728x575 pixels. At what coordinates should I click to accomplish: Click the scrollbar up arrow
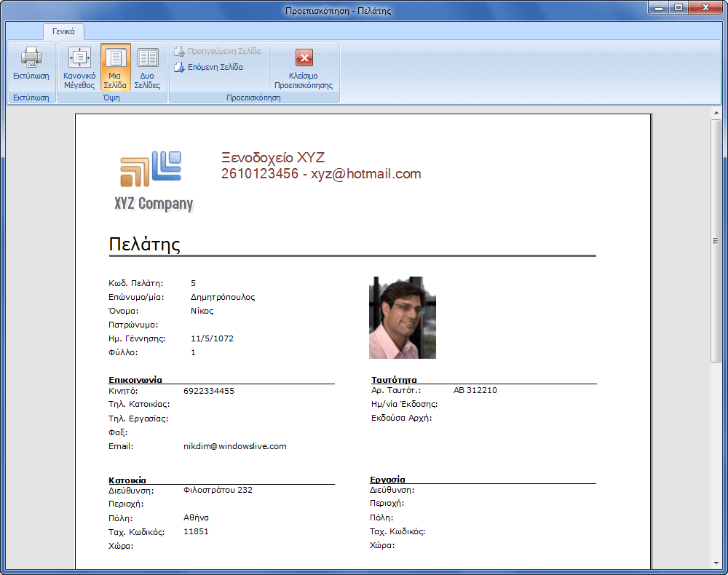tap(716, 114)
